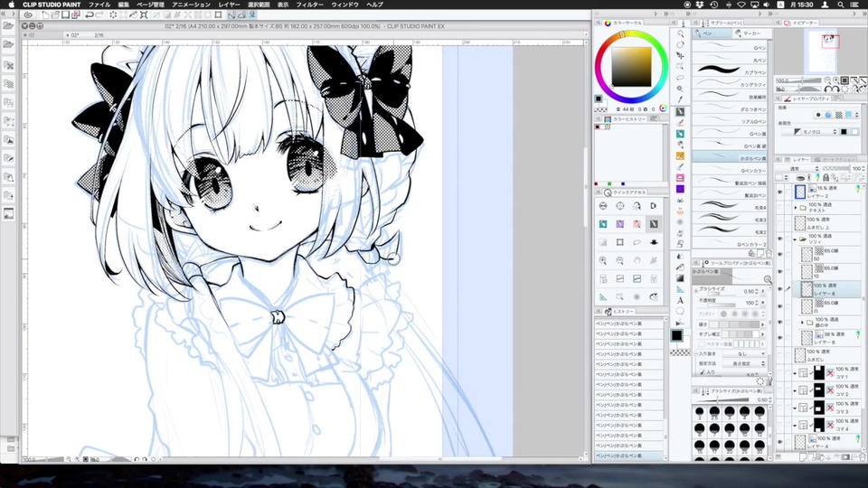
Task: Select the Move layer tool
Action: 680,56
